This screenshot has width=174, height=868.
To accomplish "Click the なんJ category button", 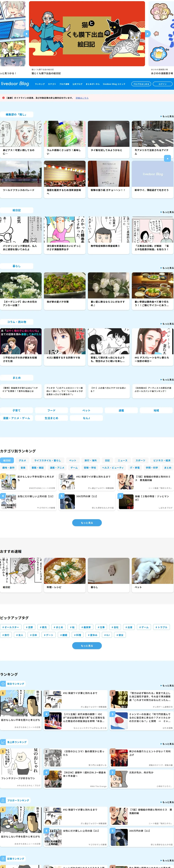I will click(x=87, y=418).
